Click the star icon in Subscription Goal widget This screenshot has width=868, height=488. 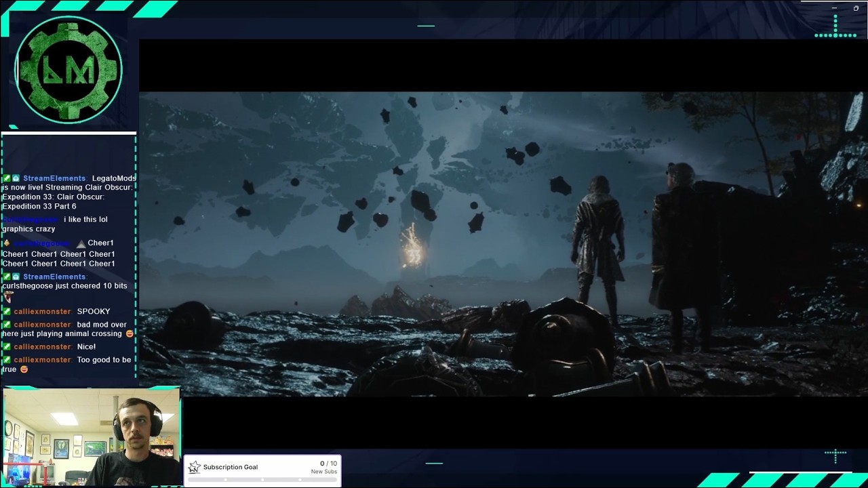click(x=195, y=467)
